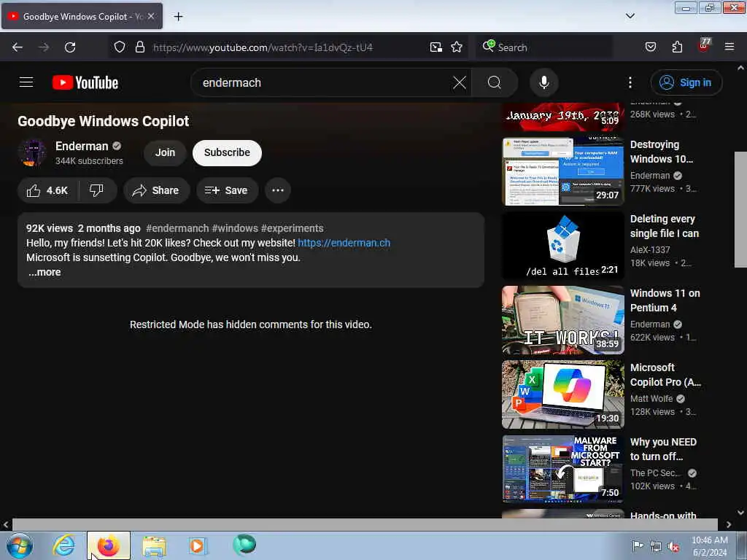Join the Enderman channel membership
The height and width of the screenshot is (560, 747).
point(165,152)
